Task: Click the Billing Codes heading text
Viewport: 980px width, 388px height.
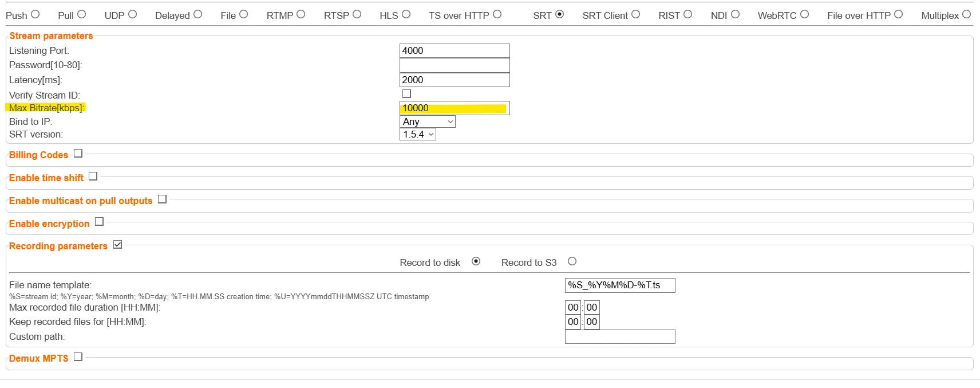Action: 38,155
